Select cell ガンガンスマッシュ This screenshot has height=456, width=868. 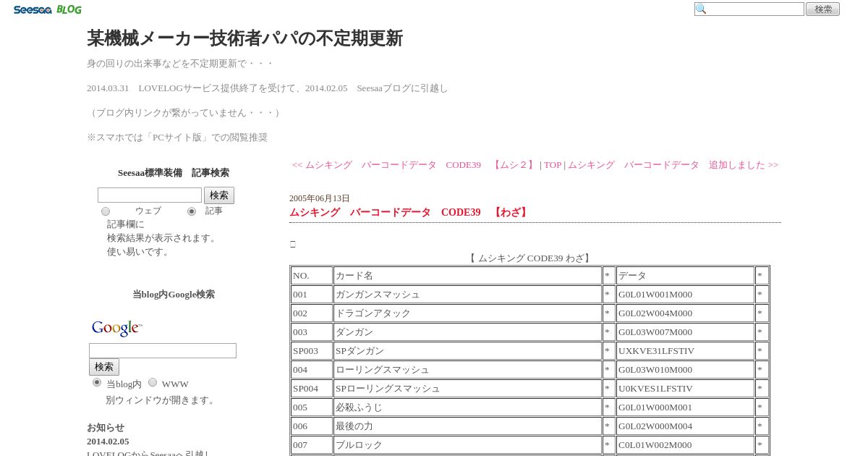467,295
